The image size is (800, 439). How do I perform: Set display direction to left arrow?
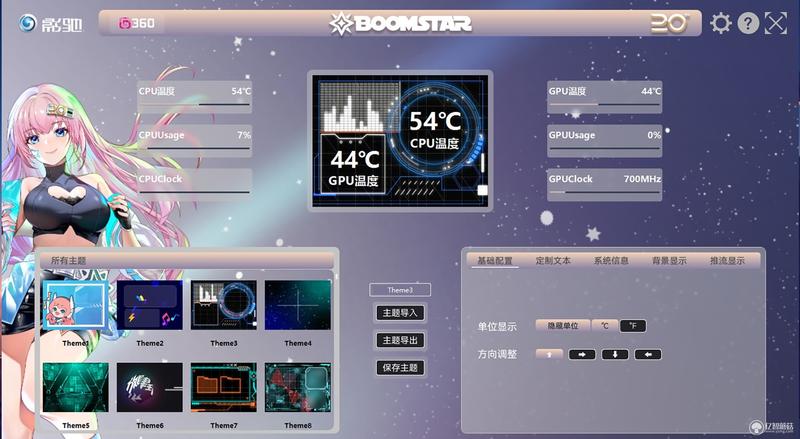coord(648,354)
